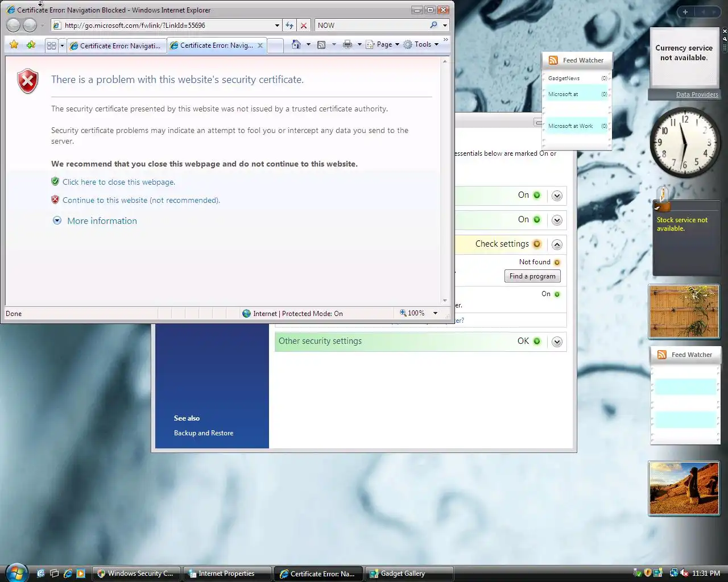Click the Windows Start orb
The height and width of the screenshot is (582, 728).
(x=16, y=572)
